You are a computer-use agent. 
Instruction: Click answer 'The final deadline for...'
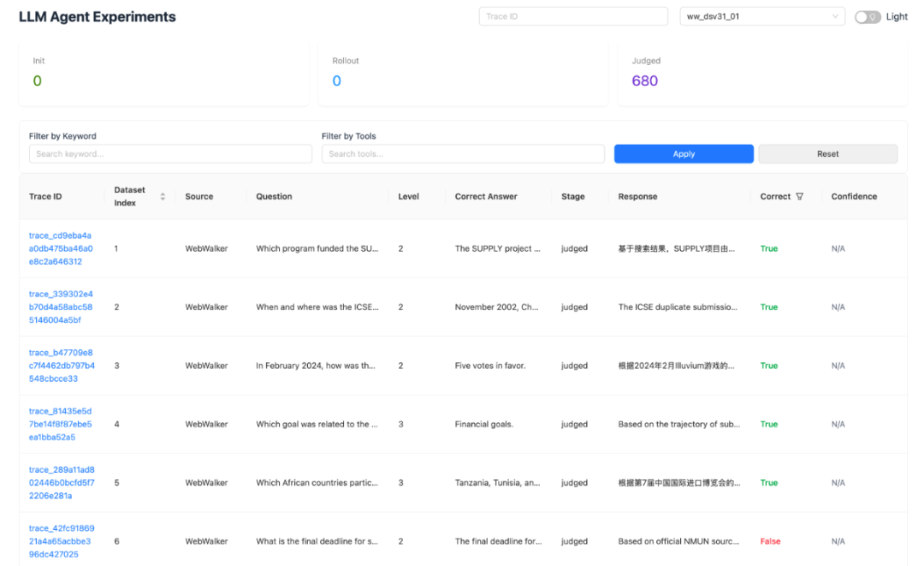tap(499, 541)
